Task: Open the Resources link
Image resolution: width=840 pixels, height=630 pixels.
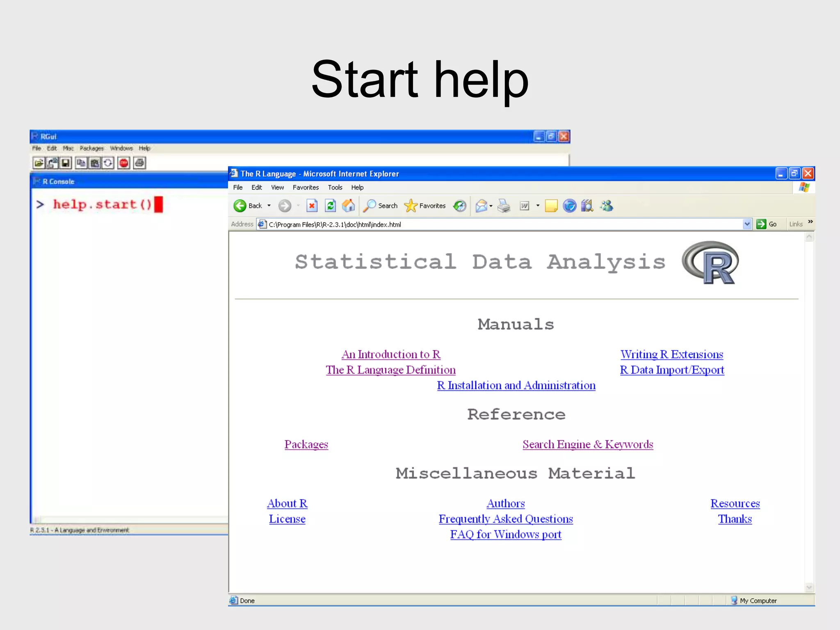Action: 735,504
